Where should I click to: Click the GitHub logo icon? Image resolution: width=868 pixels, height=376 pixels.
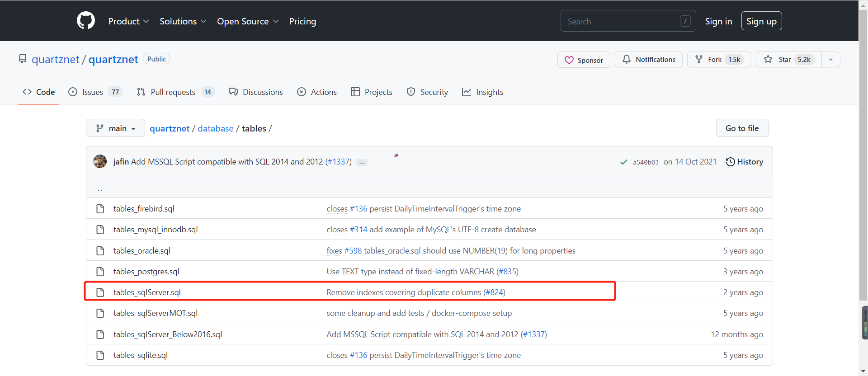(86, 21)
